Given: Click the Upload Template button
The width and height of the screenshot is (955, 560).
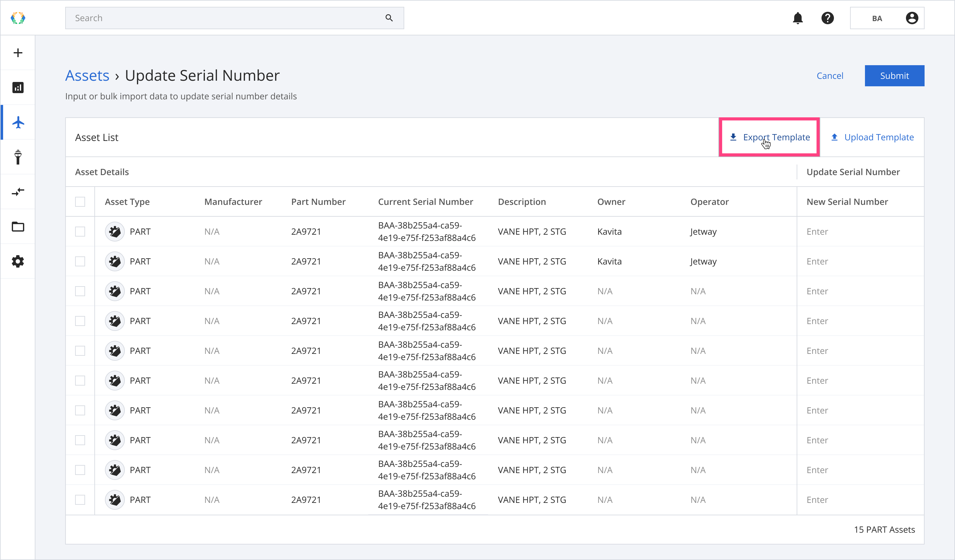Looking at the screenshot, I should (x=872, y=137).
